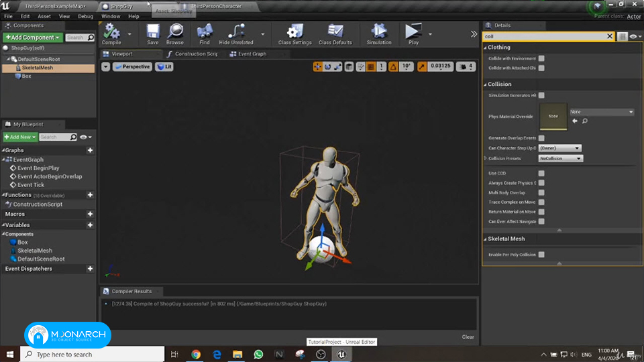Change Perspective view mode

point(132,66)
